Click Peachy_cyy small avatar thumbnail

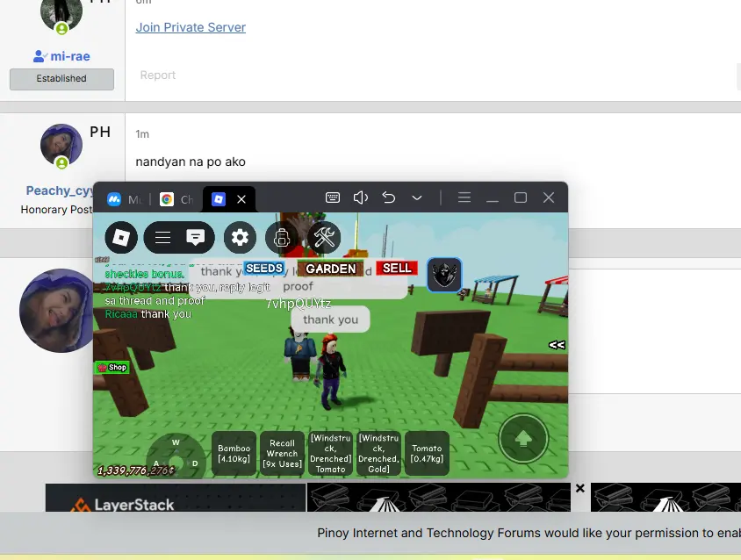coord(61,145)
